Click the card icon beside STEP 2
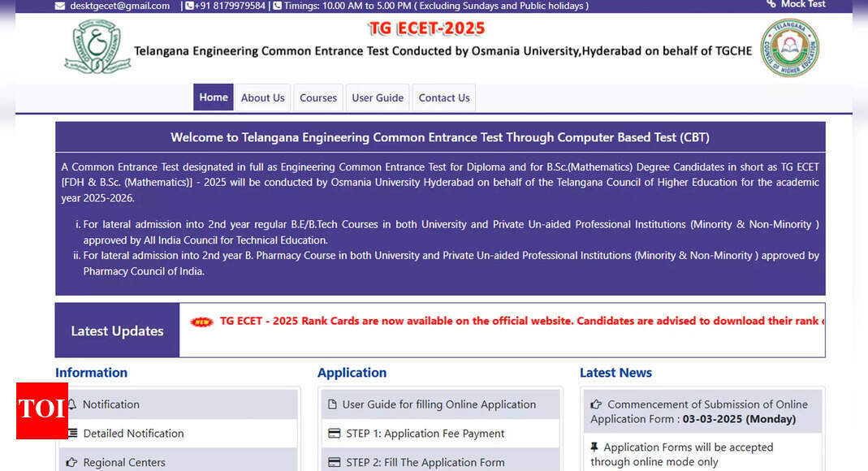Image resolution: width=868 pixels, height=471 pixels. pyautogui.click(x=335, y=462)
